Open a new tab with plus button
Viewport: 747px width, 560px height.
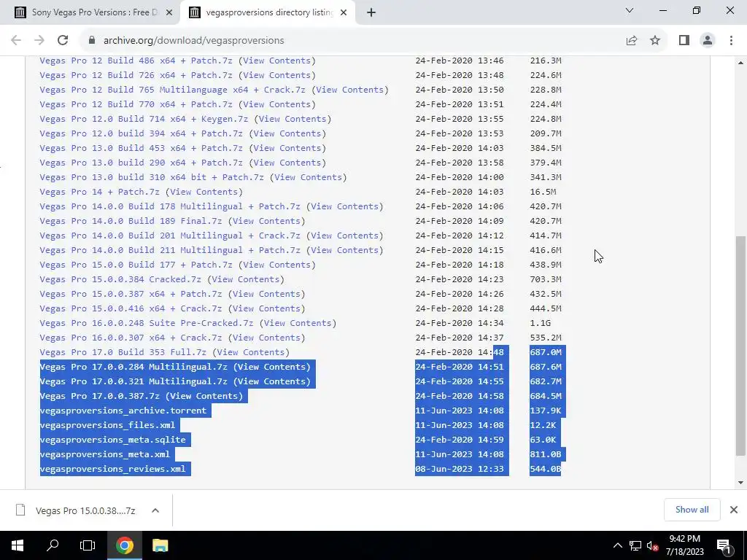(x=371, y=13)
